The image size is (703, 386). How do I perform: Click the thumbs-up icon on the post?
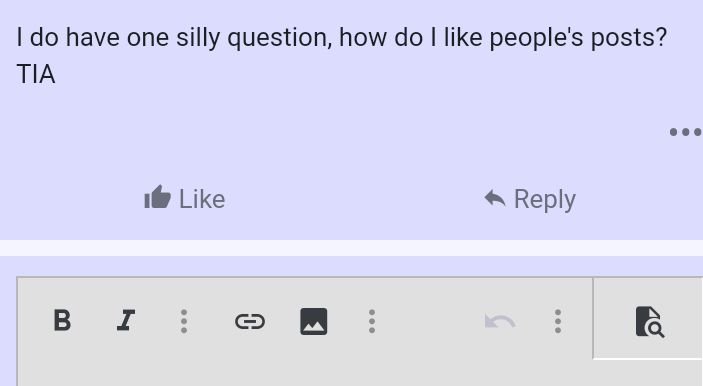[x=157, y=197]
